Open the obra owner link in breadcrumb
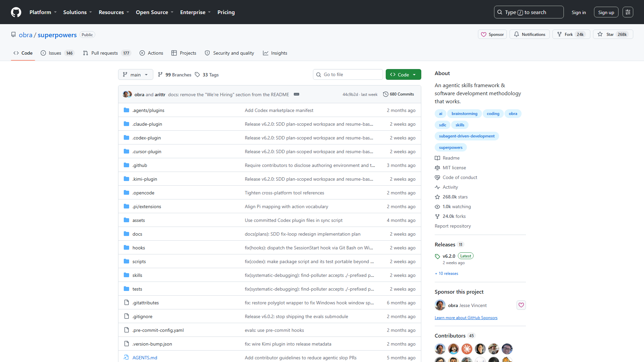Image resolution: width=644 pixels, height=362 pixels. click(x=25, y=35)
